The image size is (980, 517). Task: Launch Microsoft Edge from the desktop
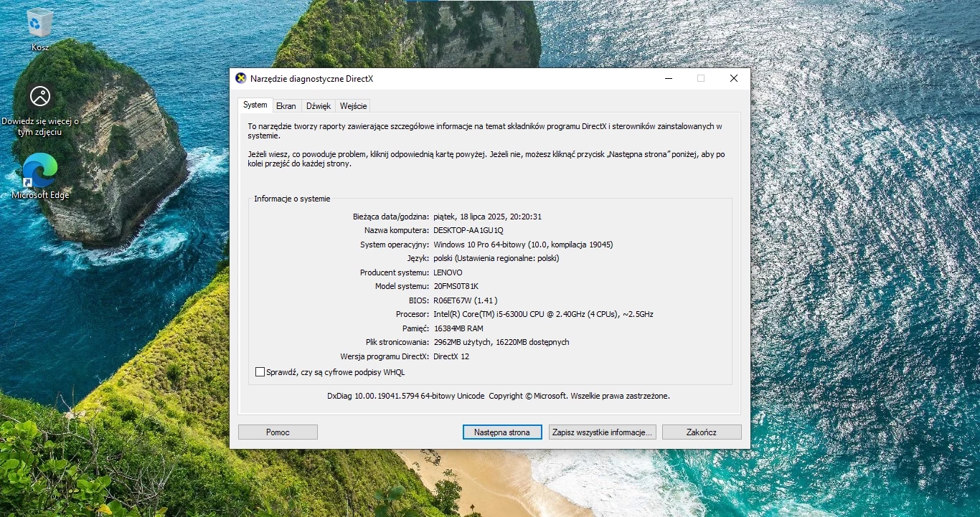40,176
